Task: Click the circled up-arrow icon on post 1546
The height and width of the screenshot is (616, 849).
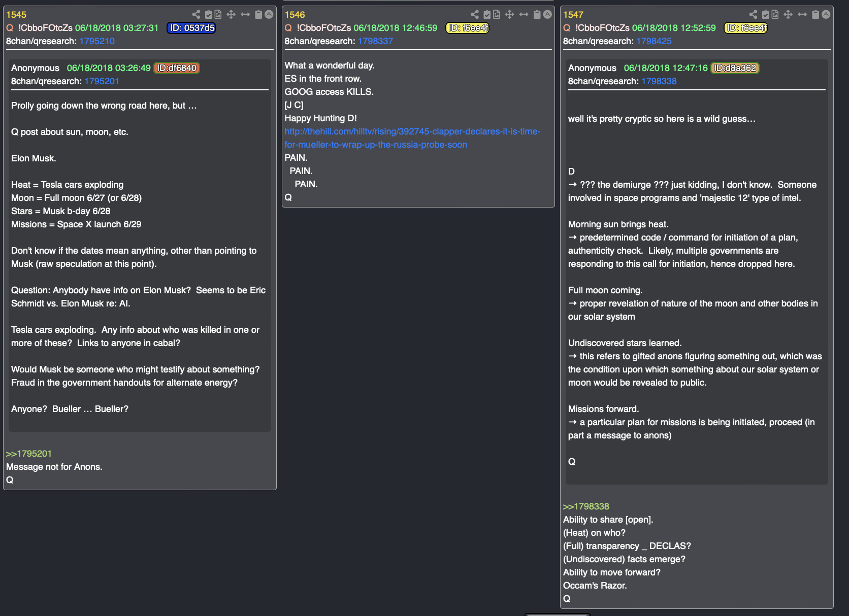Action: click(x=547, y=14)
